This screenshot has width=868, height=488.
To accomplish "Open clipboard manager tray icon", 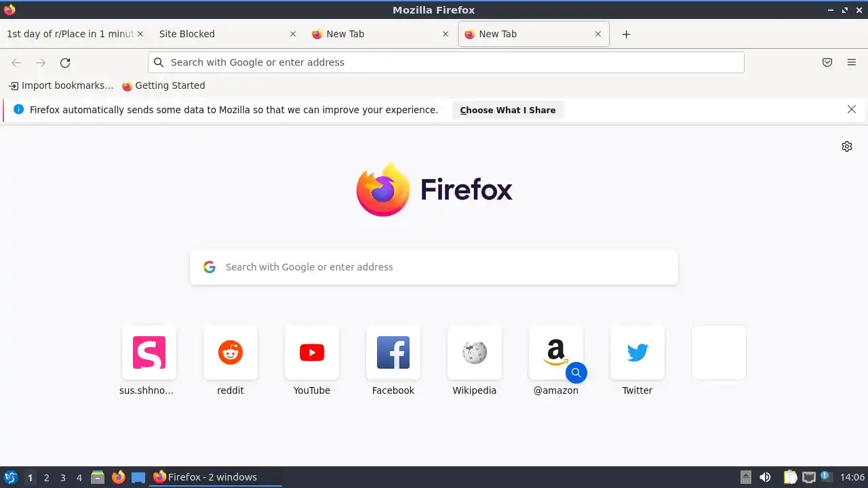I will coord(790,477).
